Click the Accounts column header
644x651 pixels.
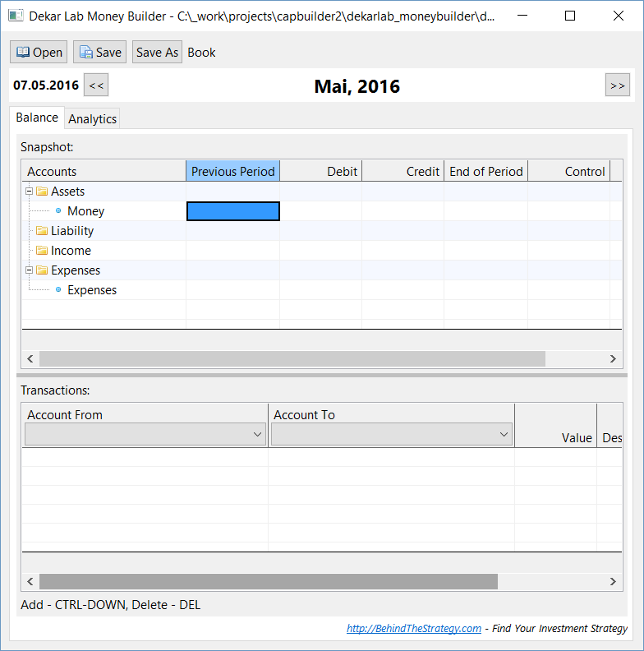(x=103, y=171)
